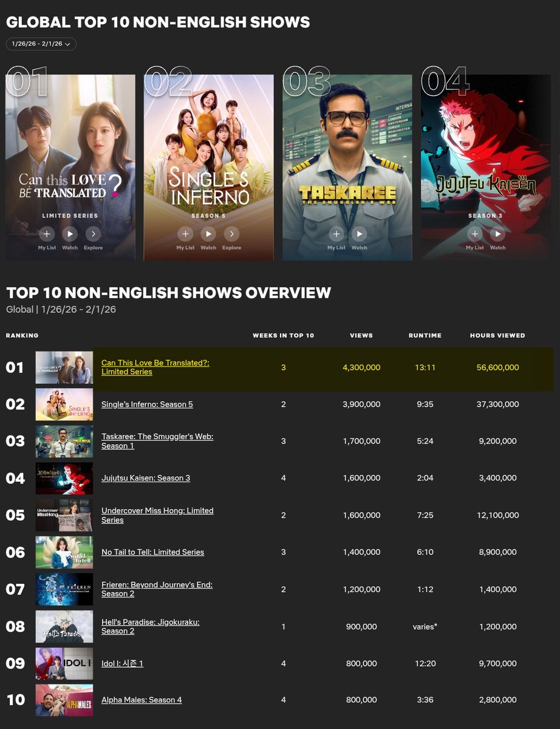This screenshot has height=729, width=560.
Task: Click Top 10 Non-English Shows Overview heading
Action: point(168,293)
